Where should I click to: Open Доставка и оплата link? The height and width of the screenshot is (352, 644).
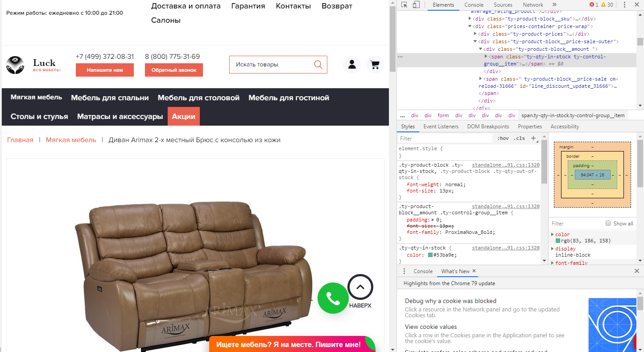pos(186,6)
